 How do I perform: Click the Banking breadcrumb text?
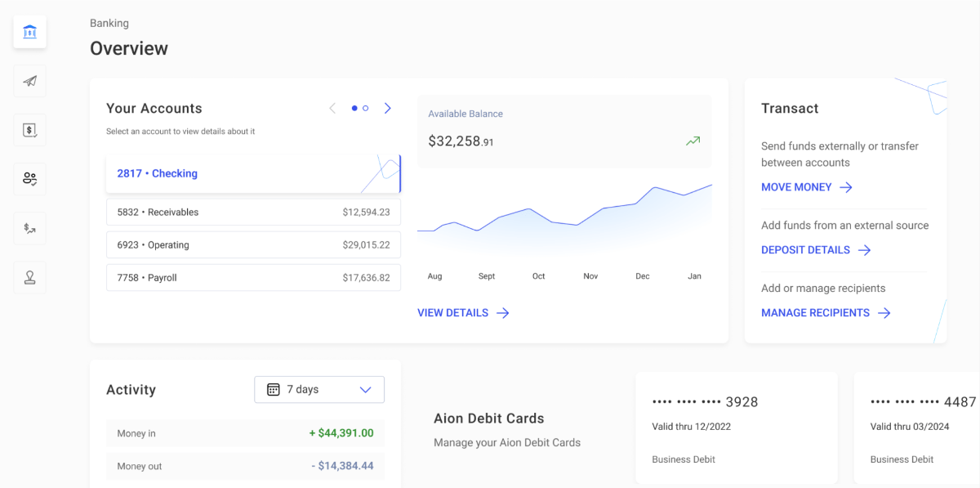pyautogui.click(x=109, y=23)
